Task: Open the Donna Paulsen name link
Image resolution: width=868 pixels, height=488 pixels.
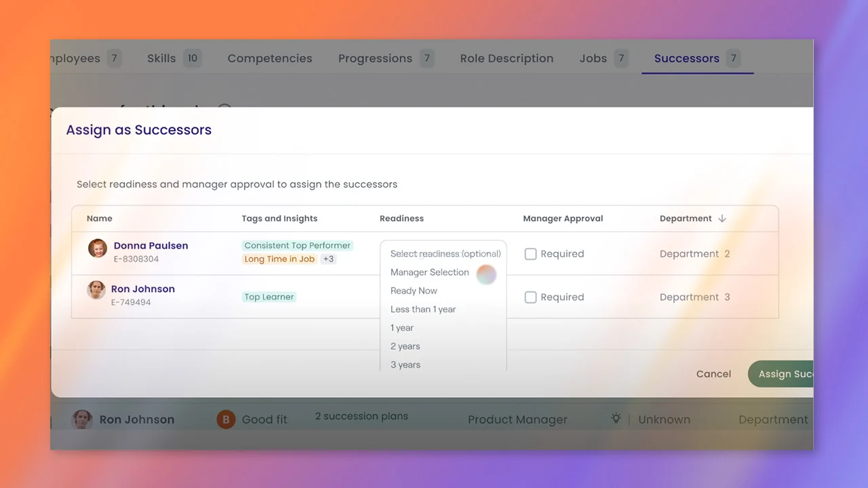Action: coord(151,245)
